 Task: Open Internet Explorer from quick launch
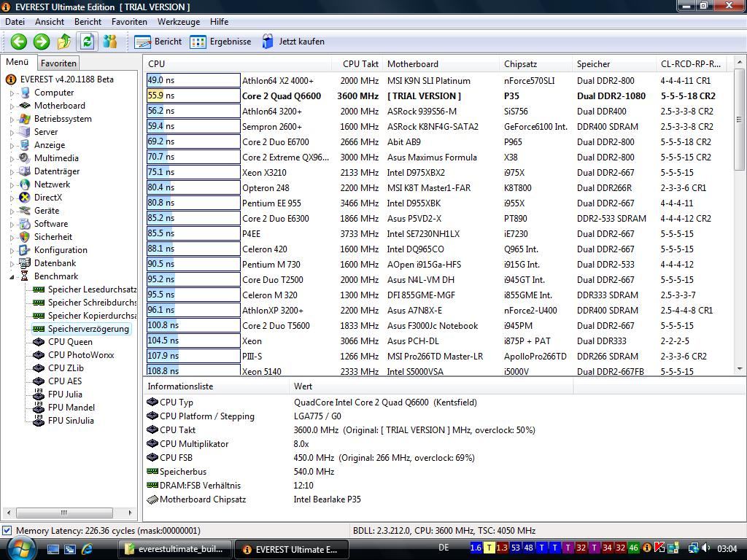tap(87, 548)
